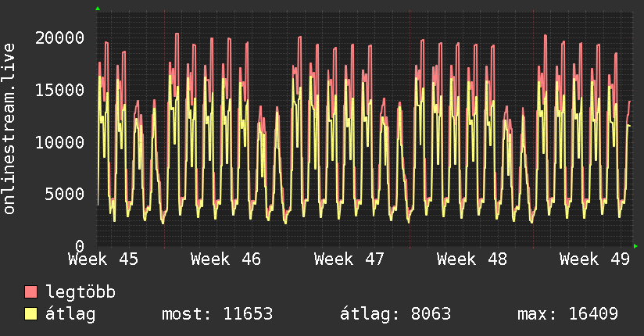Click the átlag: 8063 statistic
This screenshot has width=644, height=336.
click(395, 314)
